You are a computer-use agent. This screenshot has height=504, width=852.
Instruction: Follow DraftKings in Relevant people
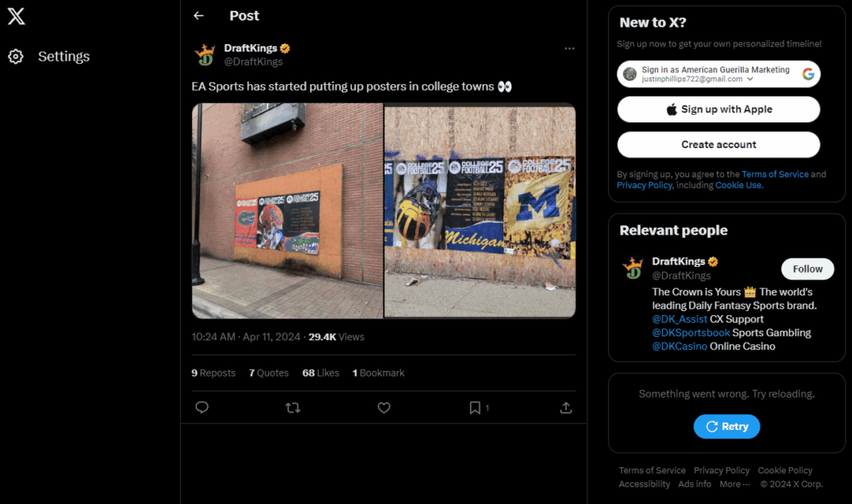(807, 269)
